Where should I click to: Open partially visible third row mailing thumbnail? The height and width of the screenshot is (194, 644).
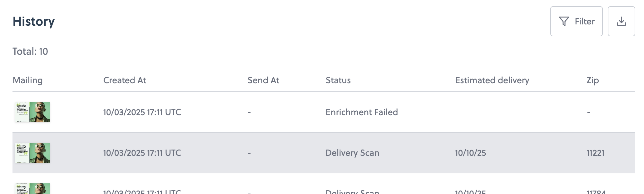[32, 189]
